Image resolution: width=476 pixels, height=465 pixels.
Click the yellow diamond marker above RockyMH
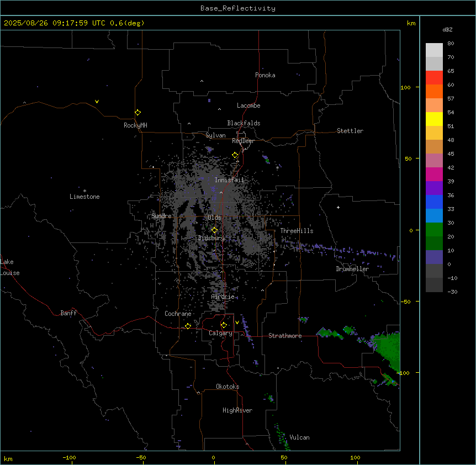(x=138, y=113)
